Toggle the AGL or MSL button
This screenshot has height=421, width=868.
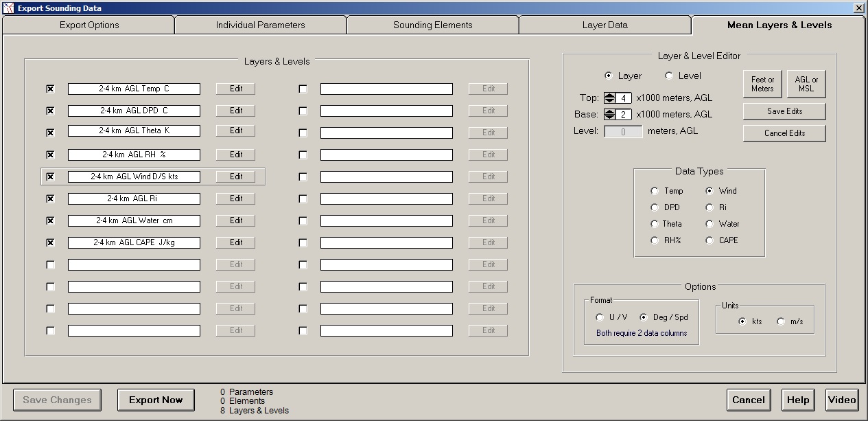[806, 84]
